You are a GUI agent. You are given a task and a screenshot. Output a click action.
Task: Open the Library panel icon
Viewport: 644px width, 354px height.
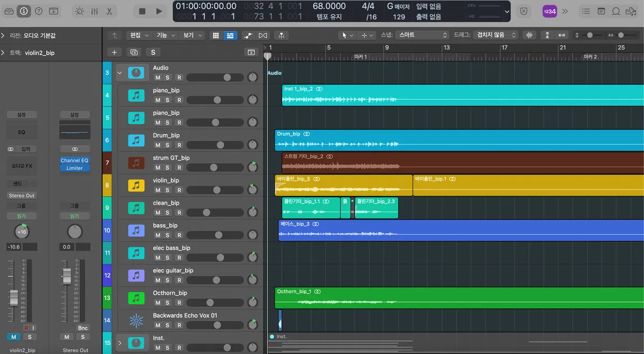[x=9, y=11]
